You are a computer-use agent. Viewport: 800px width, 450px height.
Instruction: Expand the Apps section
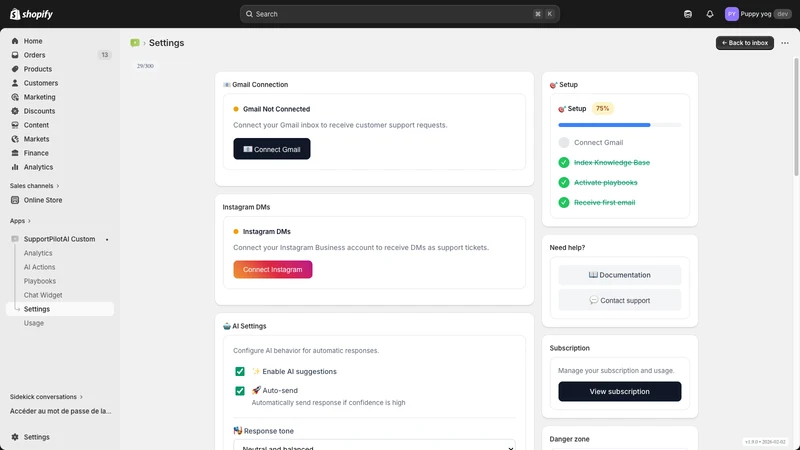coord(20,221)
